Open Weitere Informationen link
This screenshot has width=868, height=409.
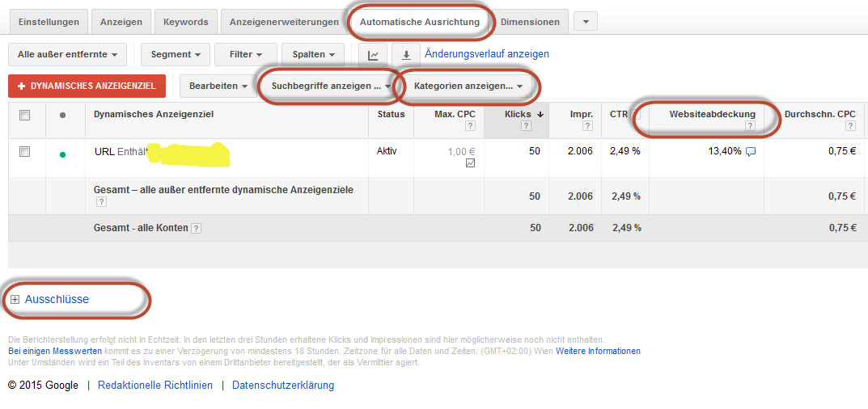pyautogui.click(x=598, y=351)
